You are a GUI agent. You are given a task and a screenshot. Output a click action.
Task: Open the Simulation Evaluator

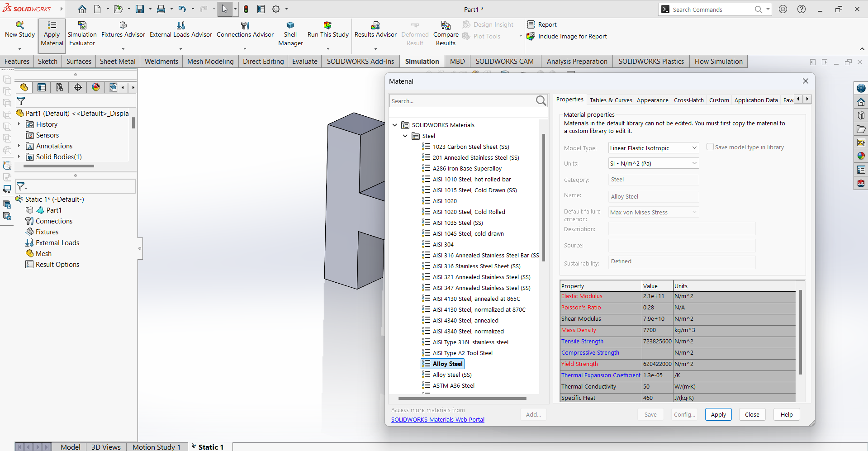click(x=82, y=34)
